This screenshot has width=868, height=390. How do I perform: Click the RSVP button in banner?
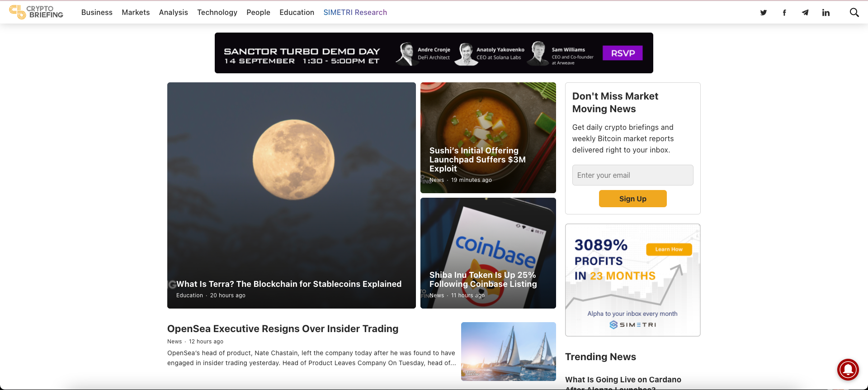(623, 53)
